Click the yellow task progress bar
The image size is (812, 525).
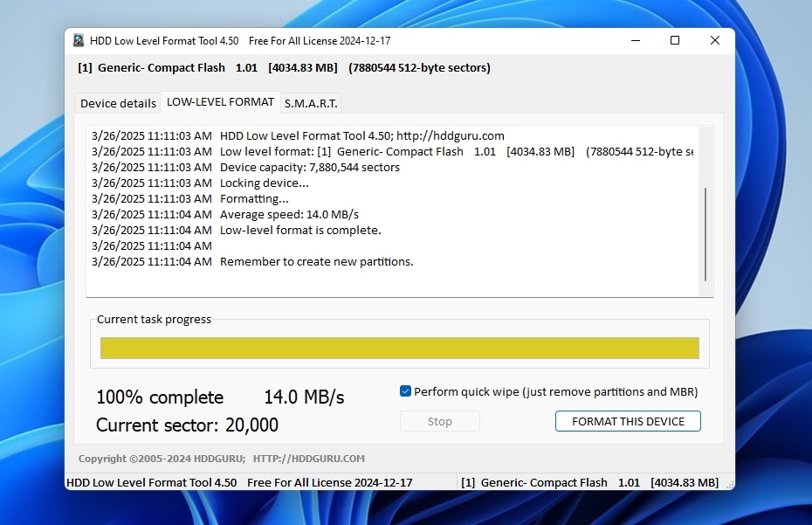[399, 348]
